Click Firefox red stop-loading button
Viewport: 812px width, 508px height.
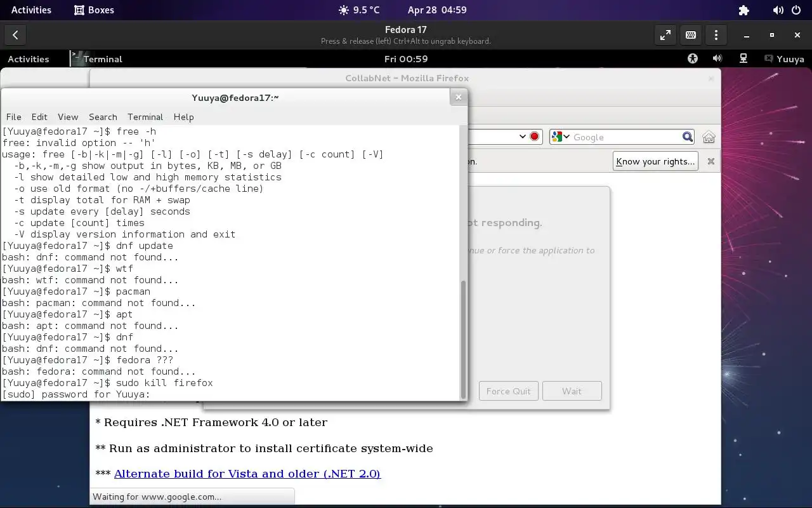534,137
